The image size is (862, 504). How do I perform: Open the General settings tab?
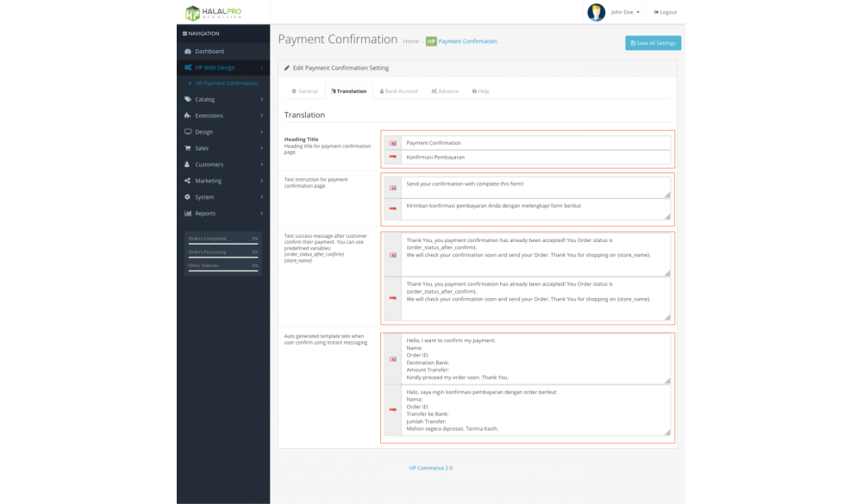(304, 91)
